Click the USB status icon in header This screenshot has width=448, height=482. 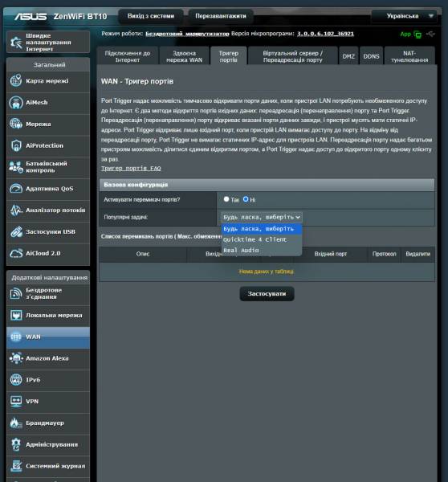[x=430, y=34]
